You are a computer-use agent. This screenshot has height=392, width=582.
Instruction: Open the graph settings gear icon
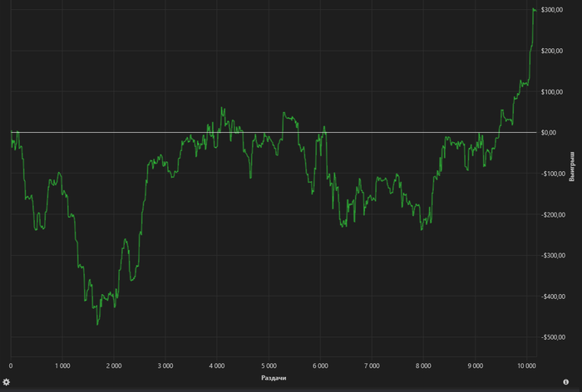click(7, 381)
